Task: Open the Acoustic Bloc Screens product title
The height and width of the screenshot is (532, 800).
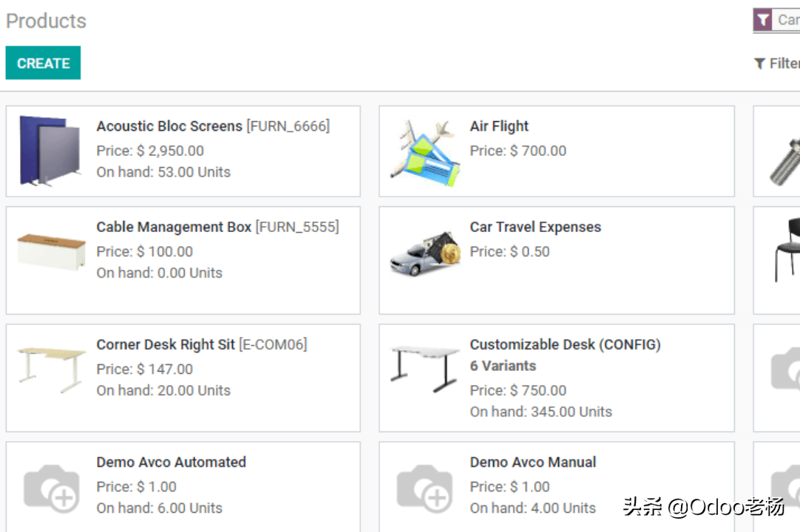Action: click(x=169, y=126)
